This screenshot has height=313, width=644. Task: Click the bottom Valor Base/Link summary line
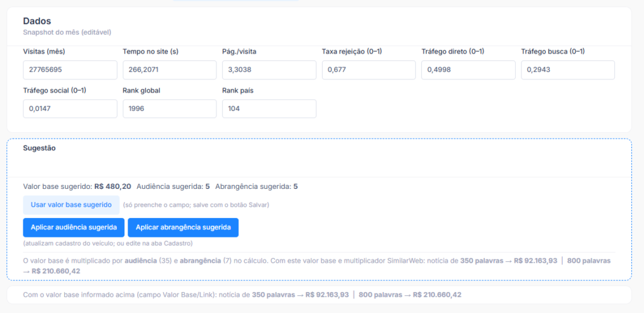point(242,295)
